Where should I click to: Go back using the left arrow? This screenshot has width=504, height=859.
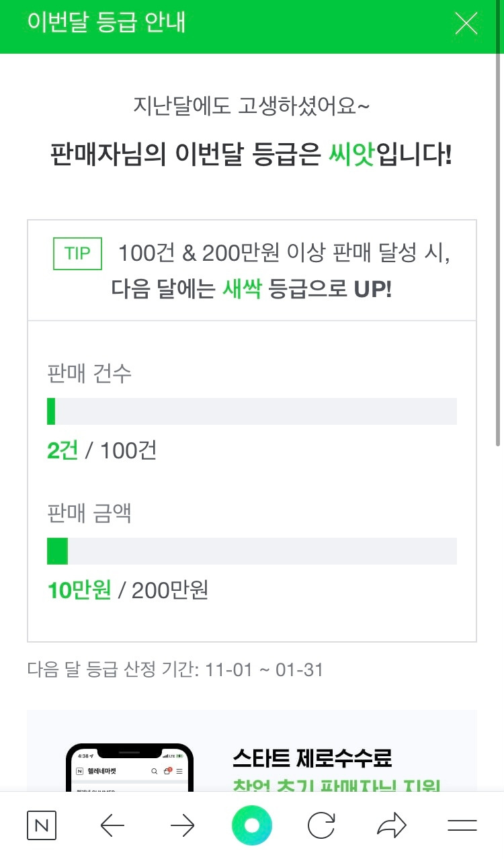click(112, 825)
